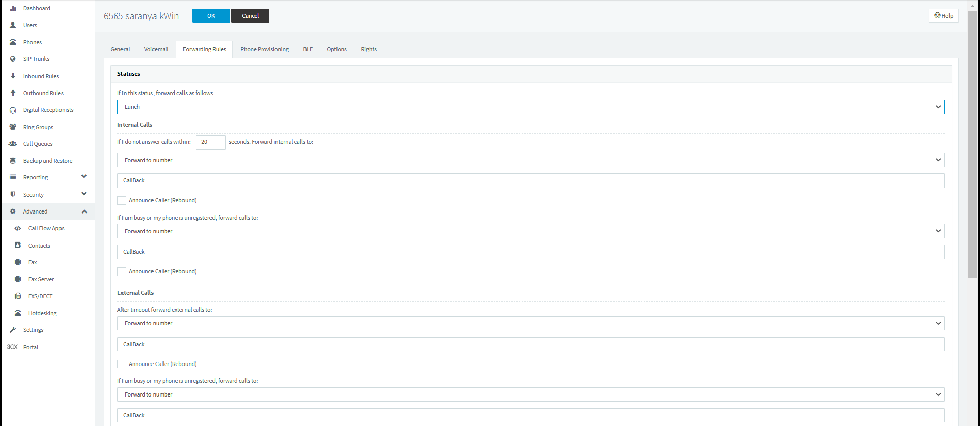The width and height of the screenshot is (980, 426).
Task: Tick Announce Caller under internal busy rule
Action: (x=122, y=271)
